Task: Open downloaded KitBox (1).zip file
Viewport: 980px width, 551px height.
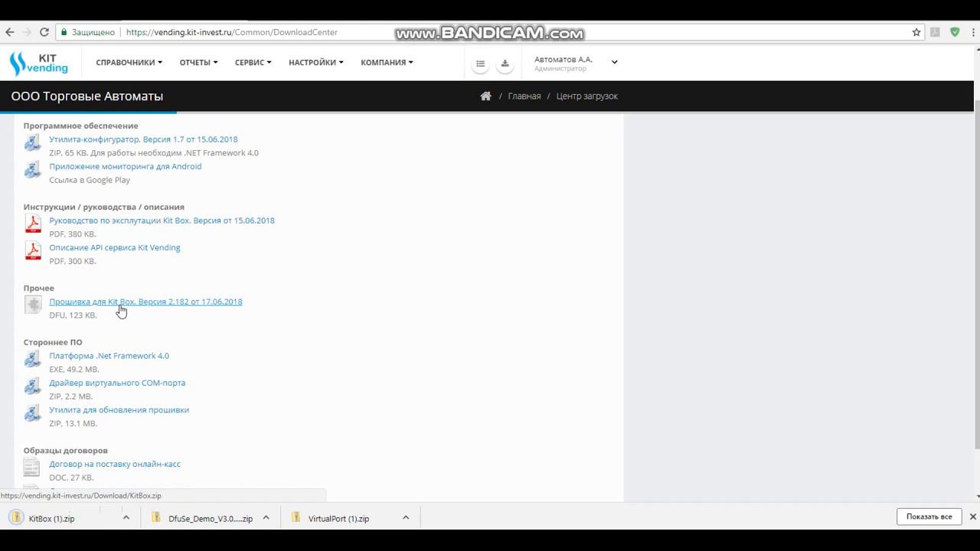Action: pos(51,518)
